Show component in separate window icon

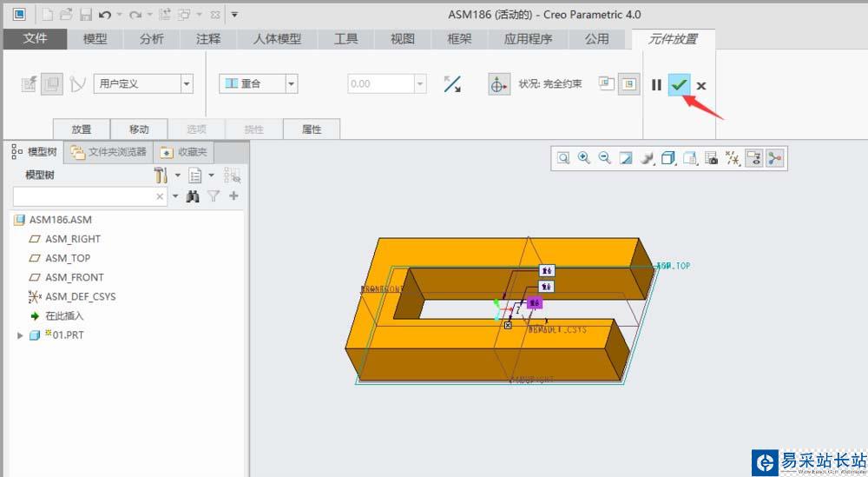[606, 83]
